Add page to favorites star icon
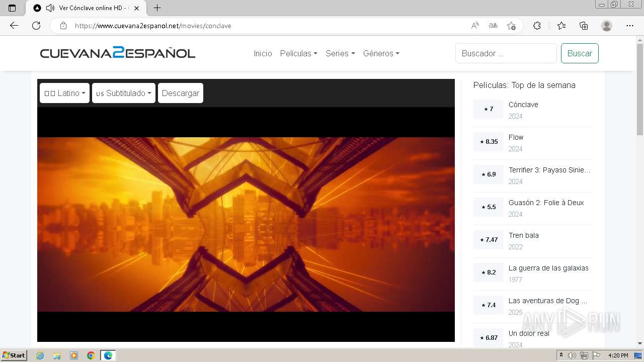The image size is (644, 362). (x=511, y=26)
